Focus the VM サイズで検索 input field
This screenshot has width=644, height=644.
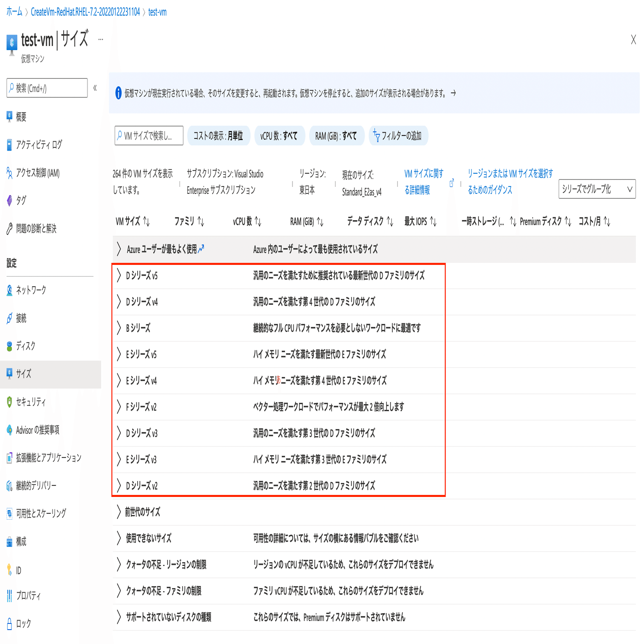coord(149,136)
